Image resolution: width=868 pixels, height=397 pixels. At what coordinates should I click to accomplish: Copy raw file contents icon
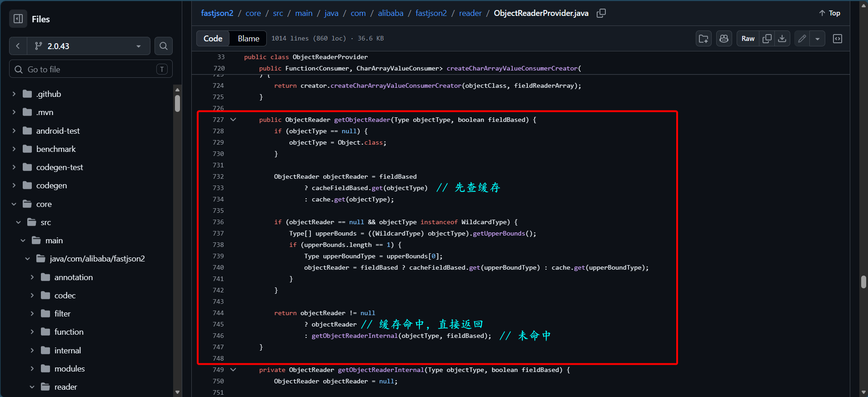767,39
